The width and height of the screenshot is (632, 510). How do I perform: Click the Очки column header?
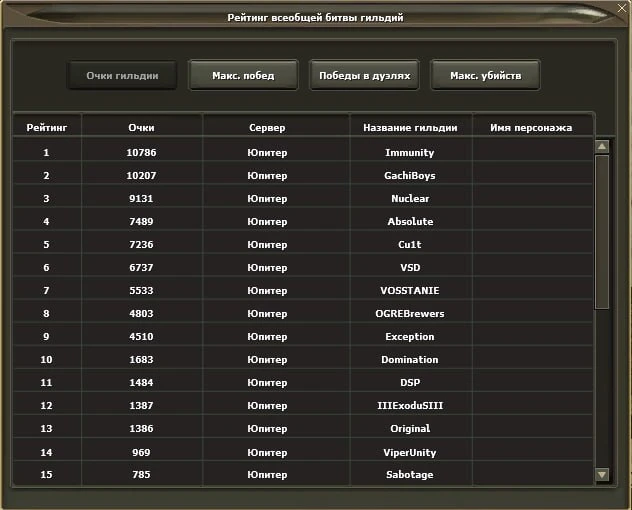[x=141, y=128]
